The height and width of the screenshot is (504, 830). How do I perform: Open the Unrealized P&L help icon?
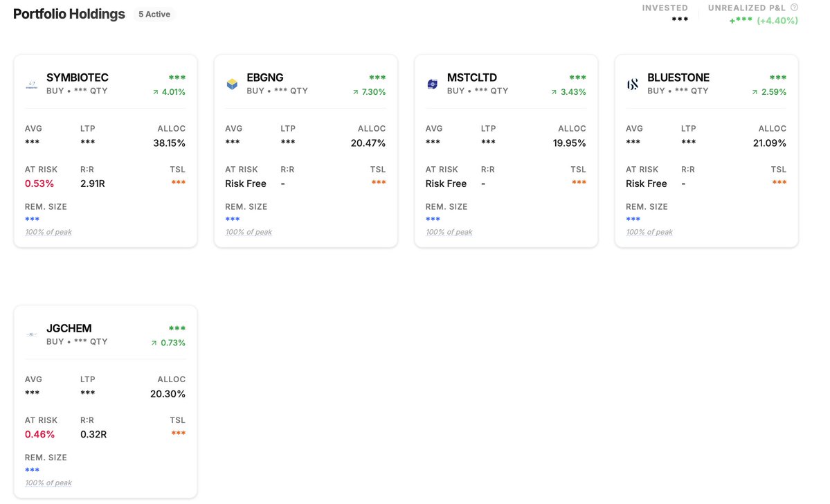(794, 8)
